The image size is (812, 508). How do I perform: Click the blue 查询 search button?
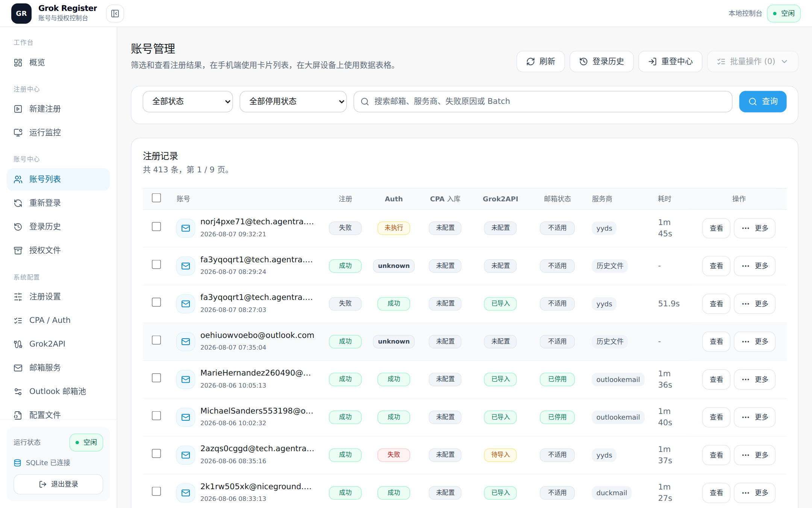tap(763, 102)
